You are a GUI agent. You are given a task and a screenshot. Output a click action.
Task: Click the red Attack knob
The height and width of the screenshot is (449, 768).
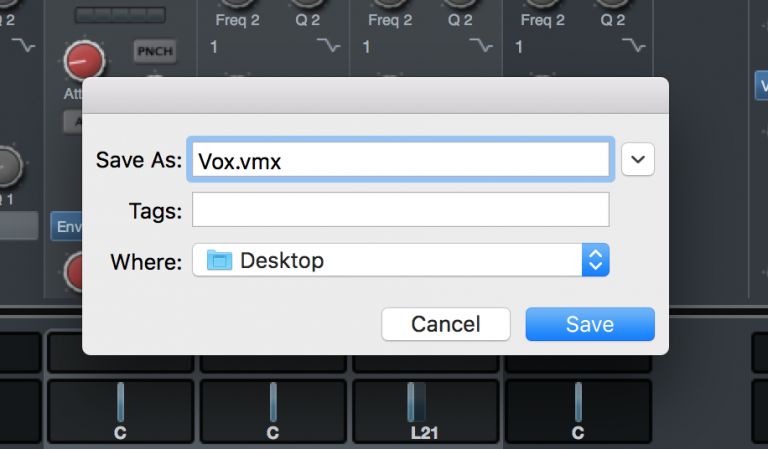(84, 61)
